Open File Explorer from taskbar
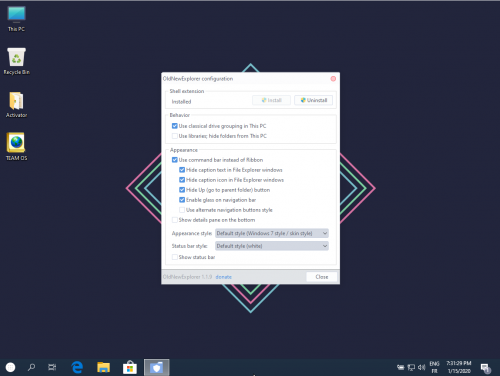Viewport: 500px width, 376px height. tap(103, 367)
